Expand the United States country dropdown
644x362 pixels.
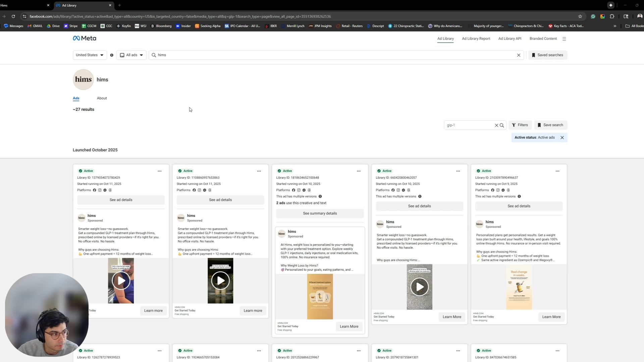point(90,55)
